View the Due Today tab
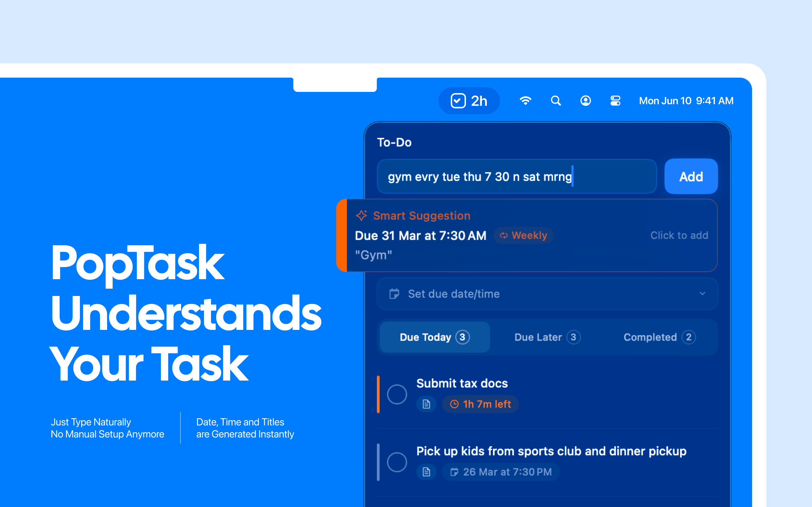812x507 pixels. (434, 337)
